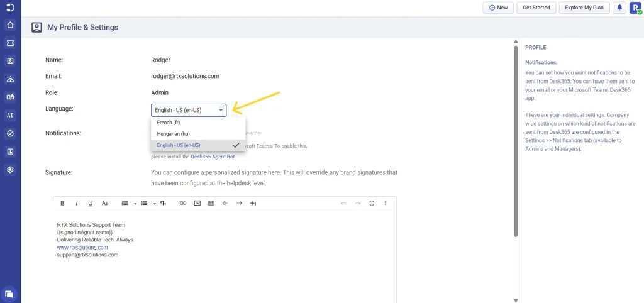Image resolution: width=644 pixels, height=303 pixels.
Task: Click the right arrow editor icon
Action: 239,203
